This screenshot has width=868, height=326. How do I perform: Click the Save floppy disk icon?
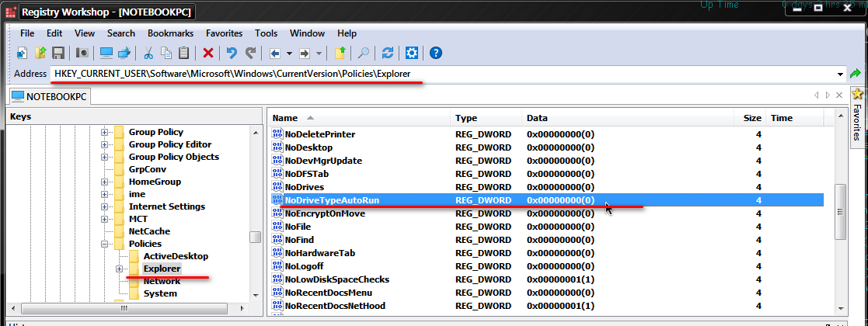tap(58, 53)
